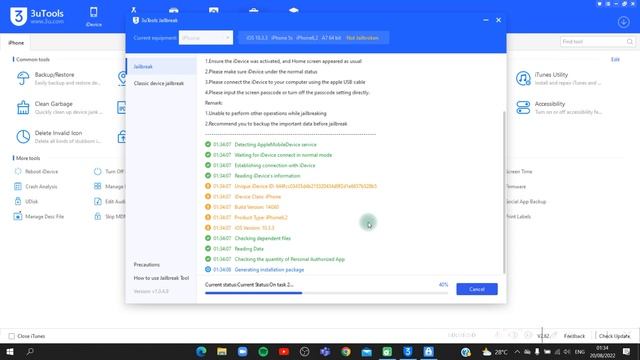This screenshot has height=360, width=640.
Task: Click the Delete Invalid Icon clock icon
Action: (23, 137)
